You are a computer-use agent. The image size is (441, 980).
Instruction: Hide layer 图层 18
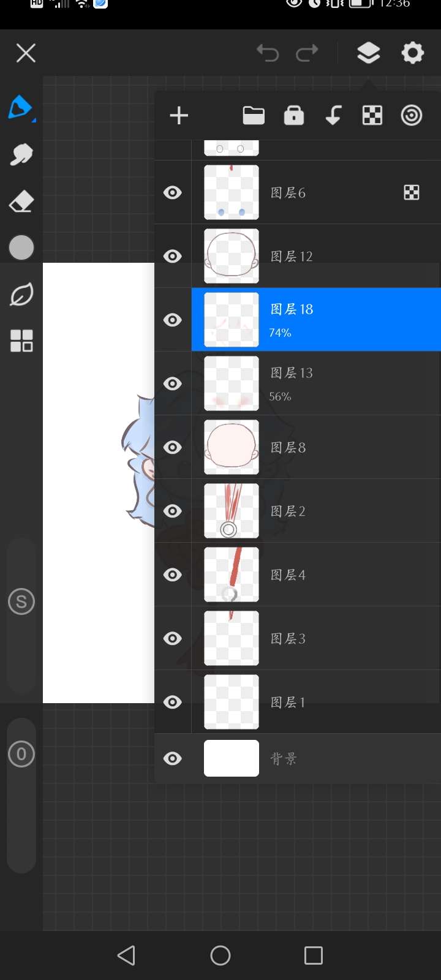click(x=173, y=320)
